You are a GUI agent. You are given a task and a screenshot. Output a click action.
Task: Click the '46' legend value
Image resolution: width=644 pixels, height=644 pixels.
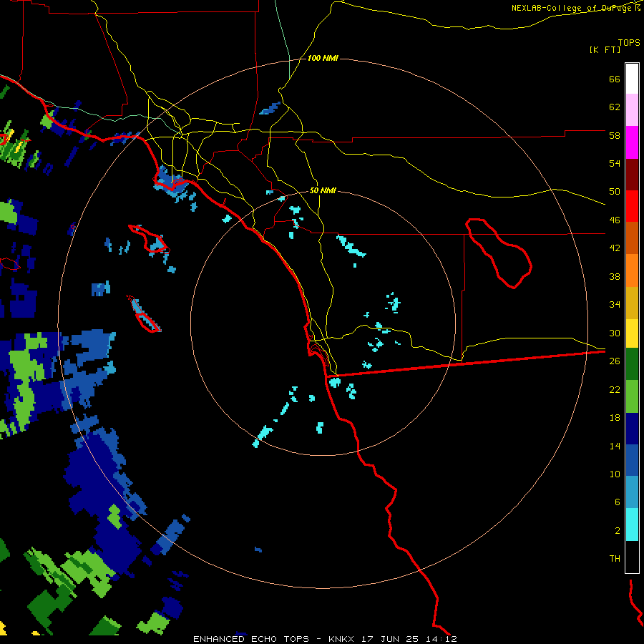coord(615,220)
